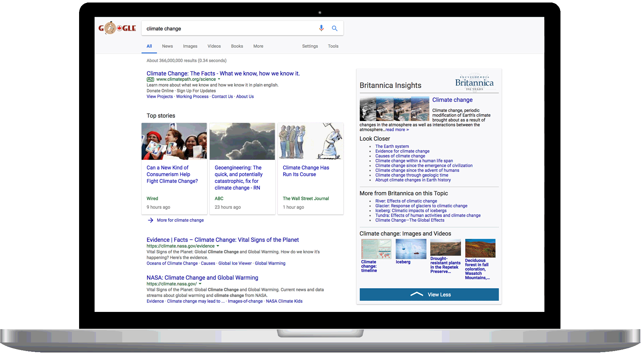The image size is (641, 364).
Task: Open the NASA Climate Kids sitelink
Action: click(x=284, y=301)
